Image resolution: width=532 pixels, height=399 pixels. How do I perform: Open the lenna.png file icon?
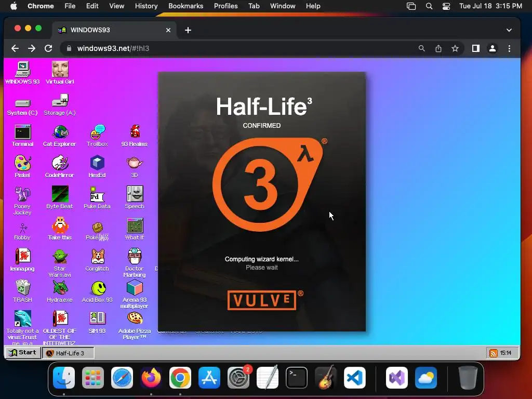22,260
